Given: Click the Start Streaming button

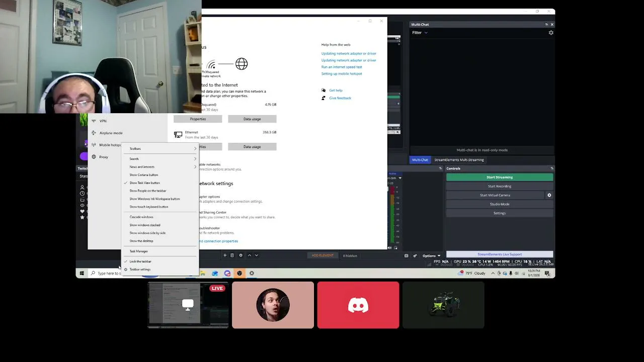Looking at the screenshot, I should point(500,177).
